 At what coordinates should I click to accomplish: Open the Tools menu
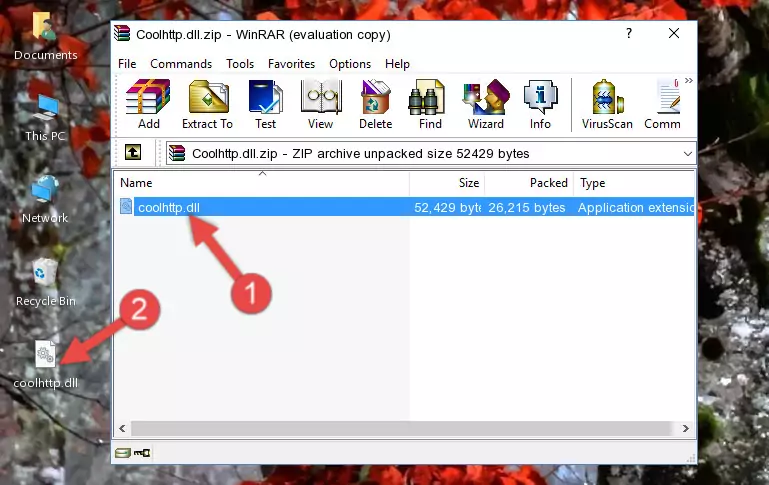[240, 64]
